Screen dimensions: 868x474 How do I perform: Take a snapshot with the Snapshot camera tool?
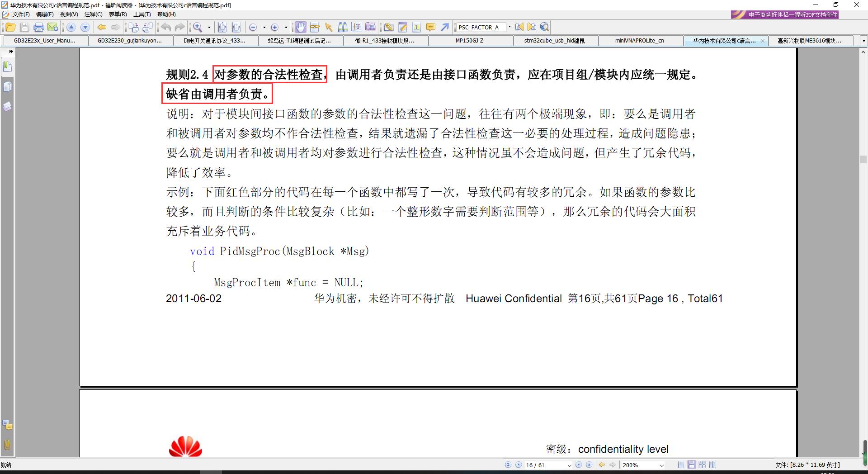371,27
